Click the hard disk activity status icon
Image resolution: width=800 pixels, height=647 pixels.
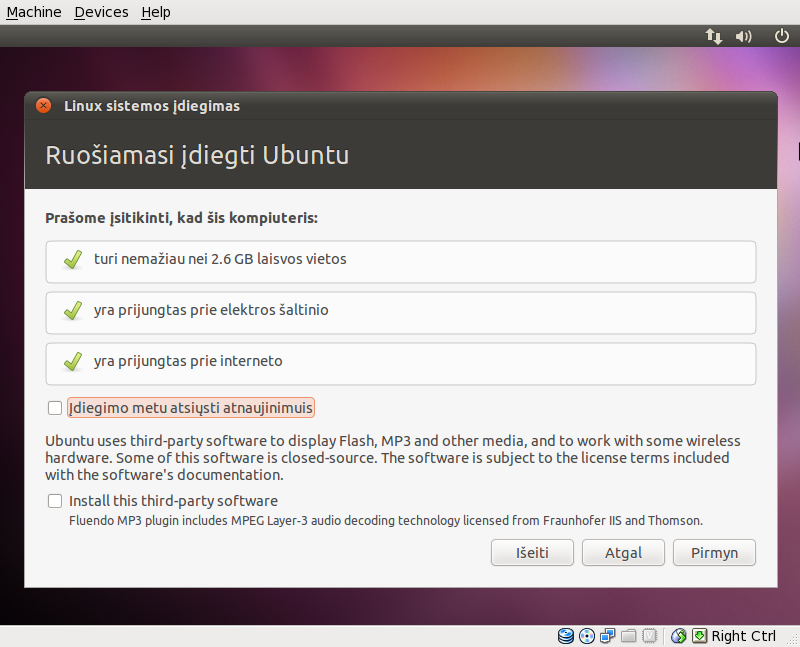coord(565,636)
